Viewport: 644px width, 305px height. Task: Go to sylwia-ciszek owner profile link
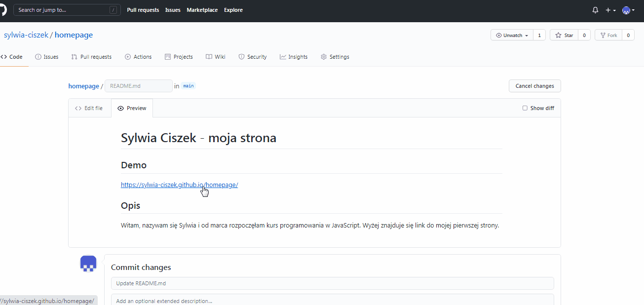(26, 35)
